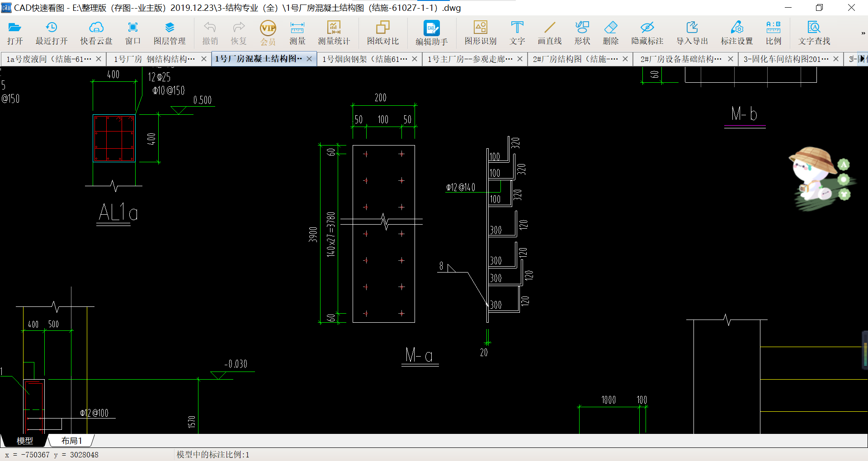The height and width of the screenshot is (461, 868).
Task: Close the 3-固化车间结构图 tab
Action: click(x=836, y=59)
